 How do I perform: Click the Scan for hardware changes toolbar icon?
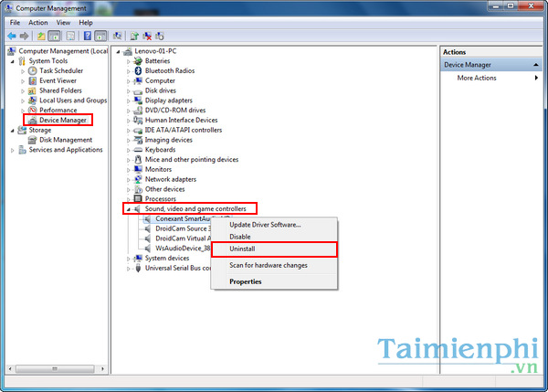coord(118,36)
